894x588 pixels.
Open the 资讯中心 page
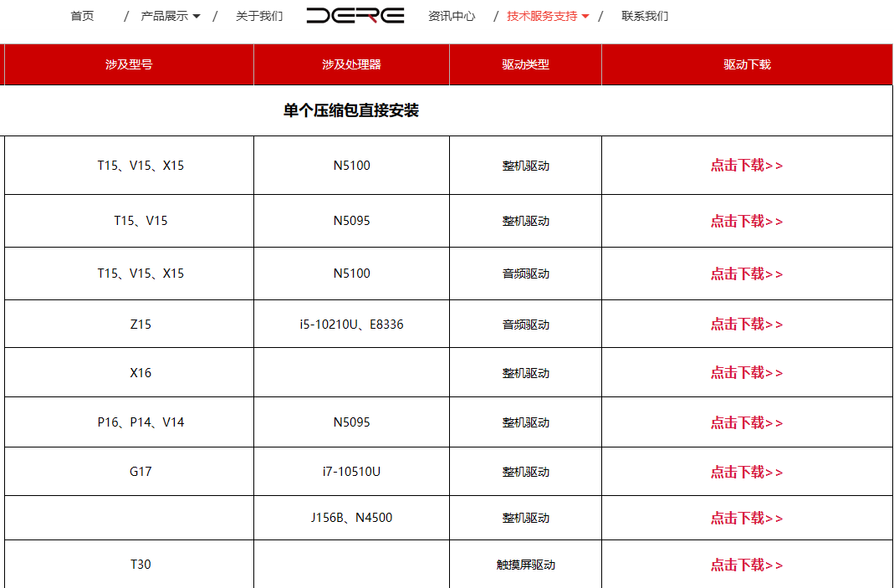pyautogui.click(x=451, y=15)
